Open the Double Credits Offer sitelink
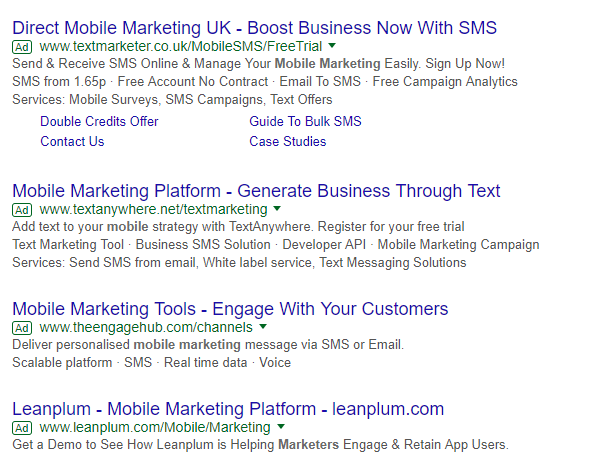 tap(99, 122)
